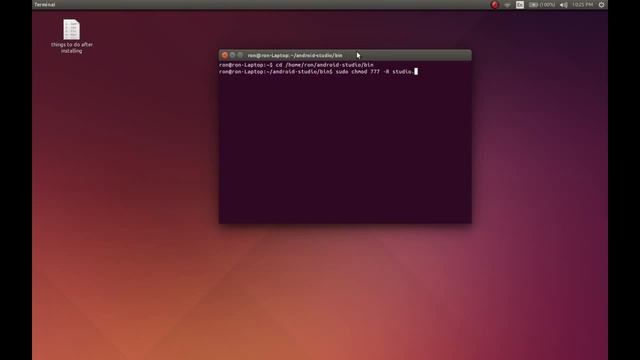Minimize the terminal window
Viewport: 640px width, 360px height.
pyautogui.click(x=232, y=55)
